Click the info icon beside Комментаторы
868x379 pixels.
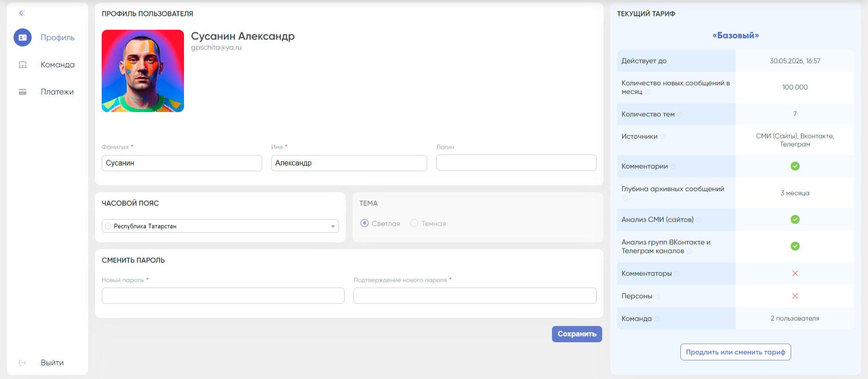point(677,274)
